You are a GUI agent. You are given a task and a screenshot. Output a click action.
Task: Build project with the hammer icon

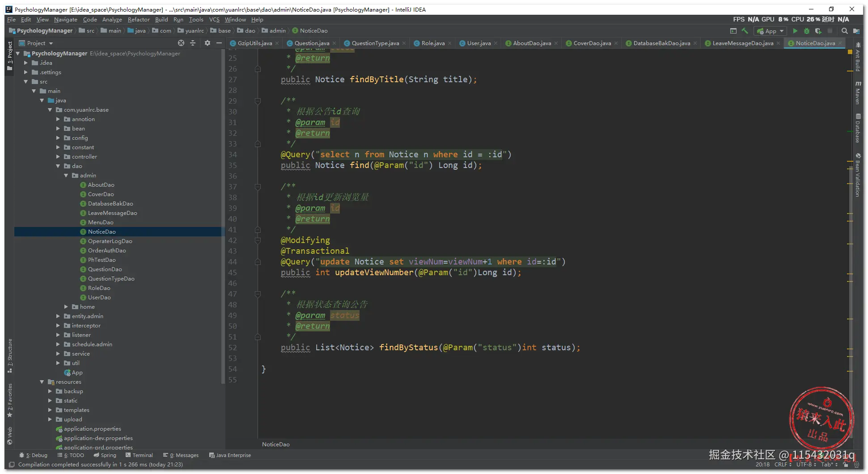pyautogui.click(x=745, y=31)
